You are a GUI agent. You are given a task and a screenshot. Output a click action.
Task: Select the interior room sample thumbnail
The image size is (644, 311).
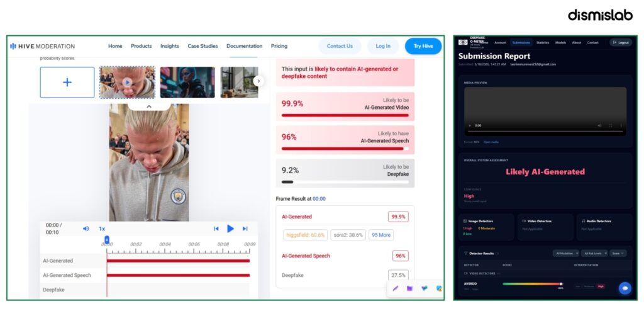240,82
